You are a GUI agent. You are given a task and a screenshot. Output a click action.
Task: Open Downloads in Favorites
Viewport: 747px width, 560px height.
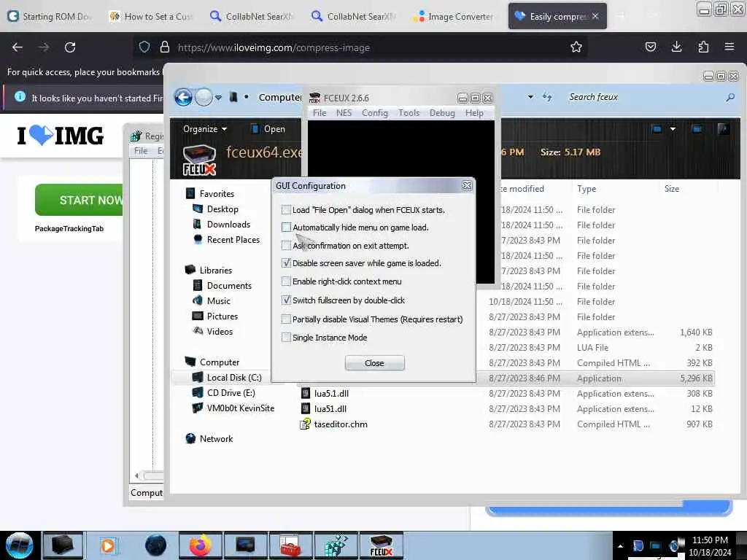222,225
